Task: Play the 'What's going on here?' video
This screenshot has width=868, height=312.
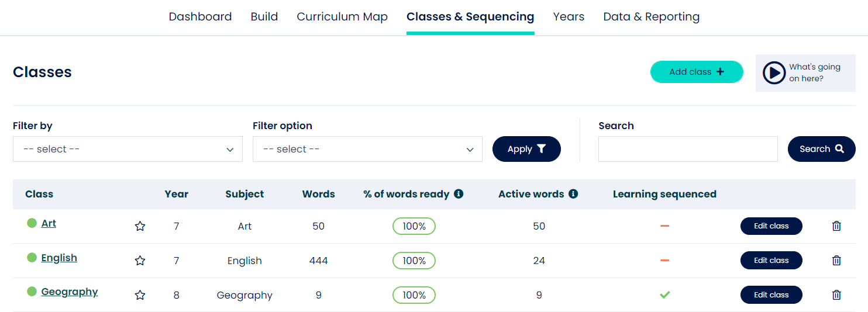Action: 774,73
